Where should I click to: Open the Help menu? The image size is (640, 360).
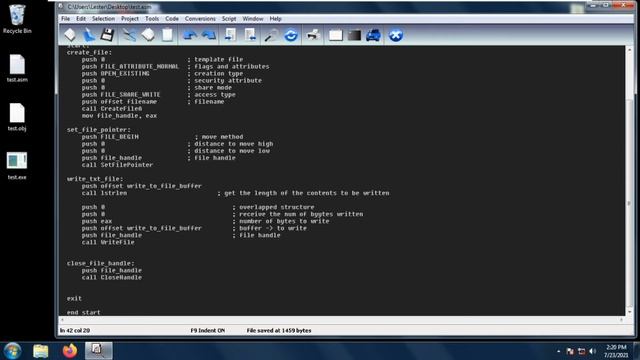[276, 19]
